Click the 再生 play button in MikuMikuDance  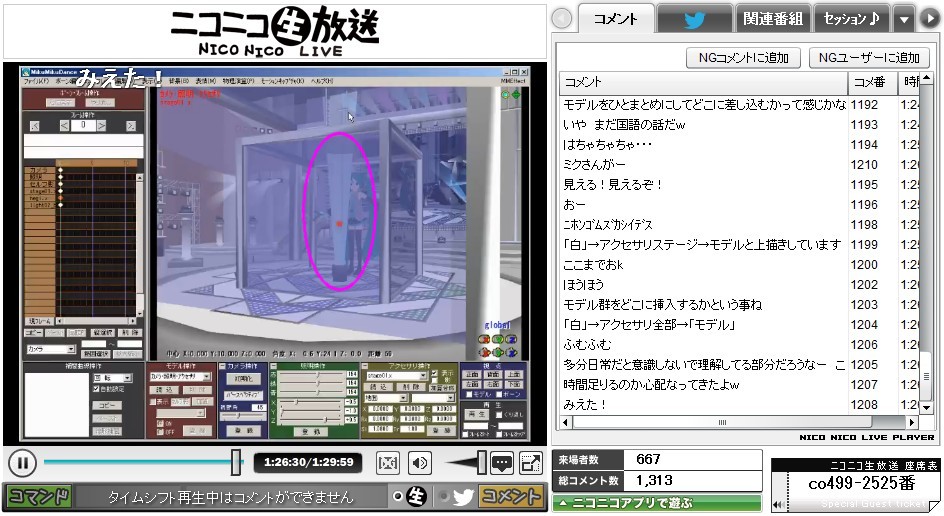pyautogui.click(x=477, y=414)
